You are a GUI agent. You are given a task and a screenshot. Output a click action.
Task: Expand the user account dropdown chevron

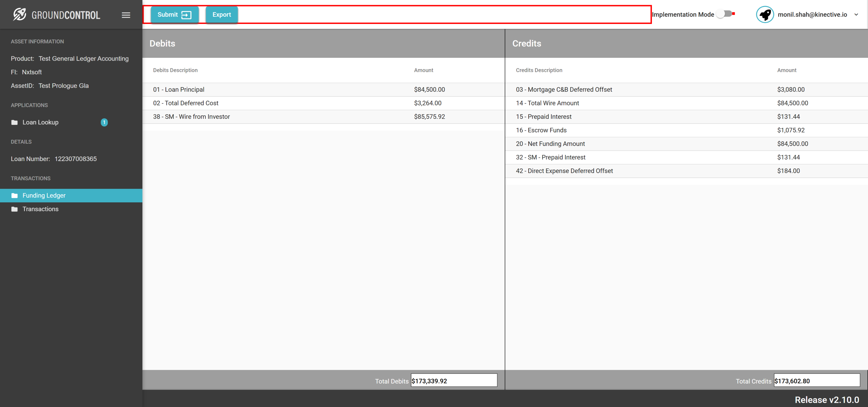pyautogui.click(x=856, y=15)
